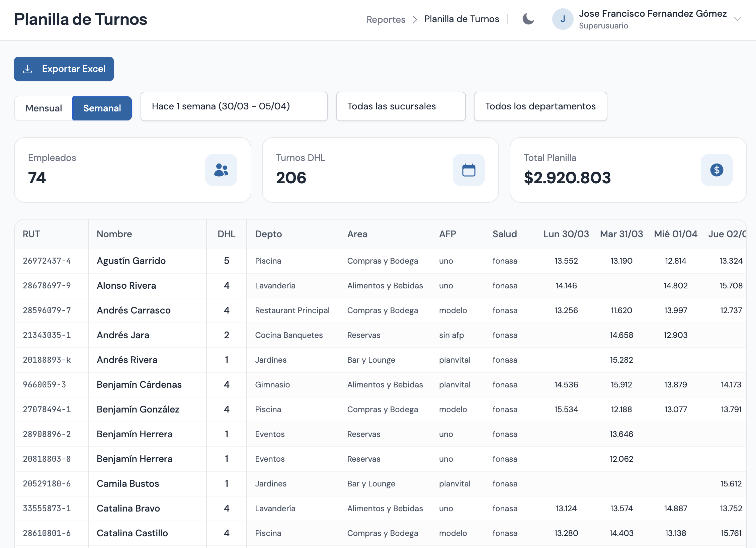Screen dimensions: 756x548
Task: Sort by the DHL column header
Action: pyautogui.click(x=226, y=234)
